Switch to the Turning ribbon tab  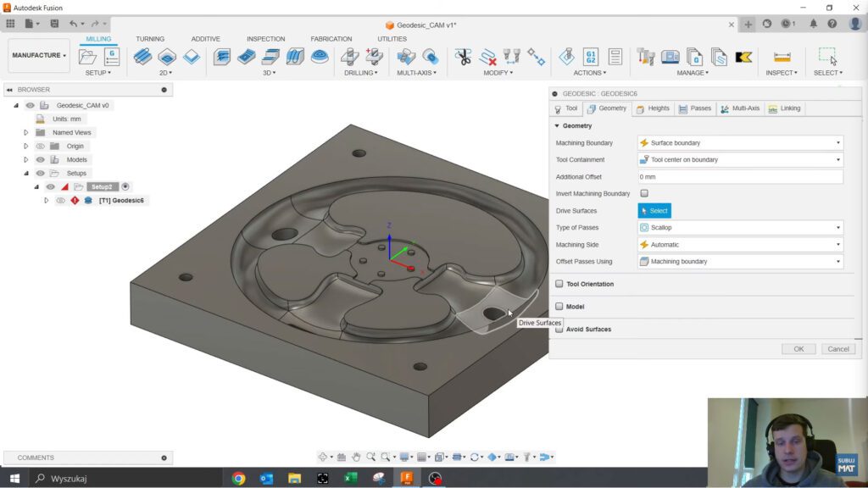[x=150, y=39]
